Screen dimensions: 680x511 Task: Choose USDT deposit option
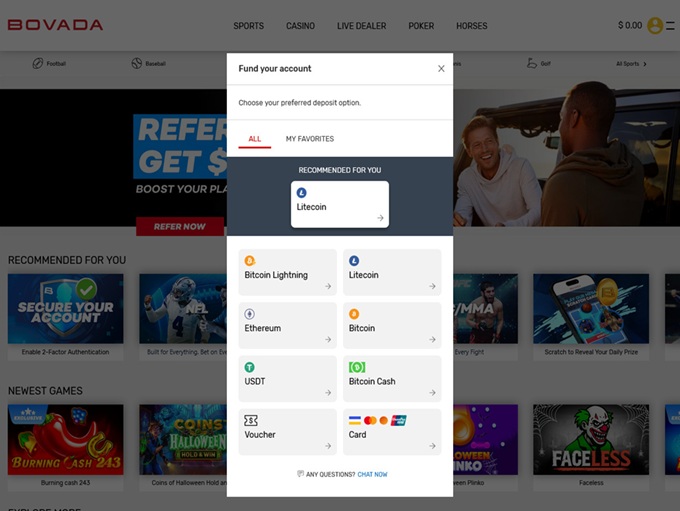288,379
